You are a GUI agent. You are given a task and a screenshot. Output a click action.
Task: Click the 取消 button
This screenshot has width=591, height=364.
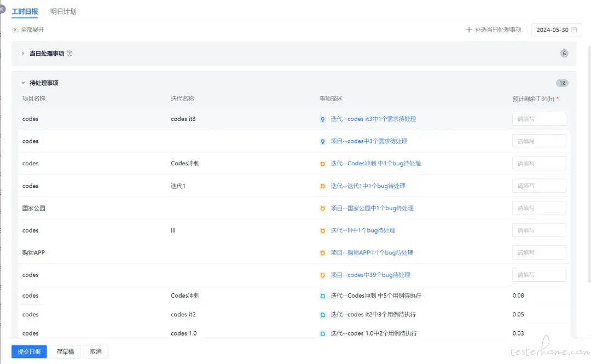(96, 351)
